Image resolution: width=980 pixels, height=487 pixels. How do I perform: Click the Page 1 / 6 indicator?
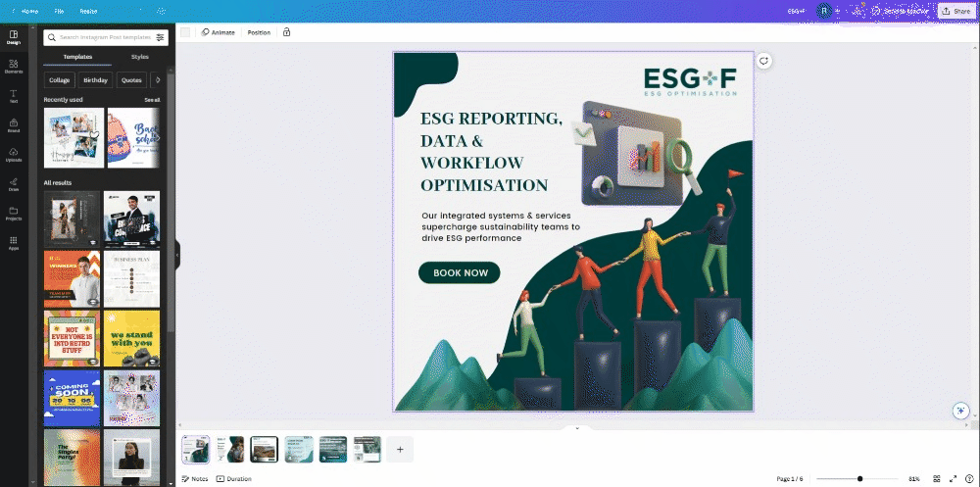789,479
